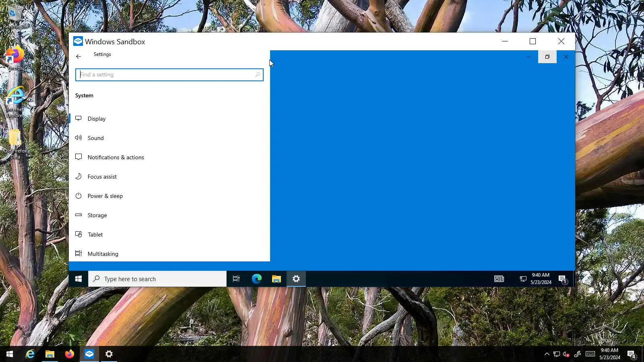Open Settings gear in host taskbar
Image resolution: width=644 pixels, height=362 pixels.
[109, 354]
